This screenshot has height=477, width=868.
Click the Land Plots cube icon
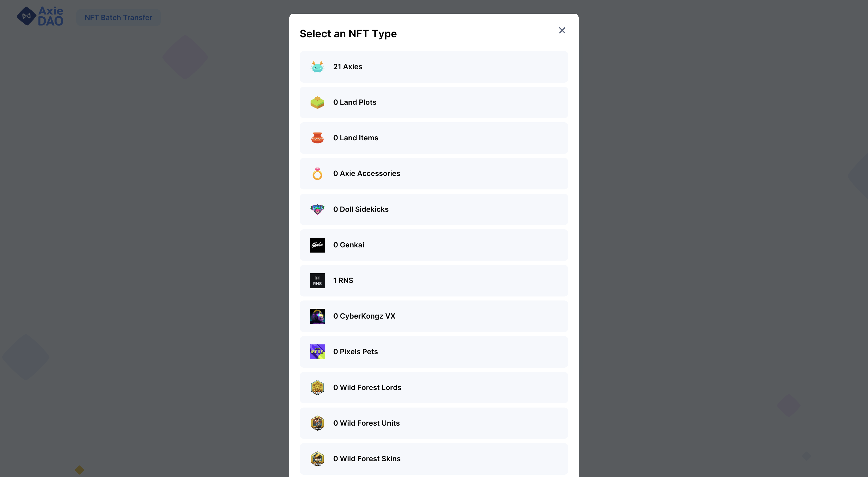(317, 102)
